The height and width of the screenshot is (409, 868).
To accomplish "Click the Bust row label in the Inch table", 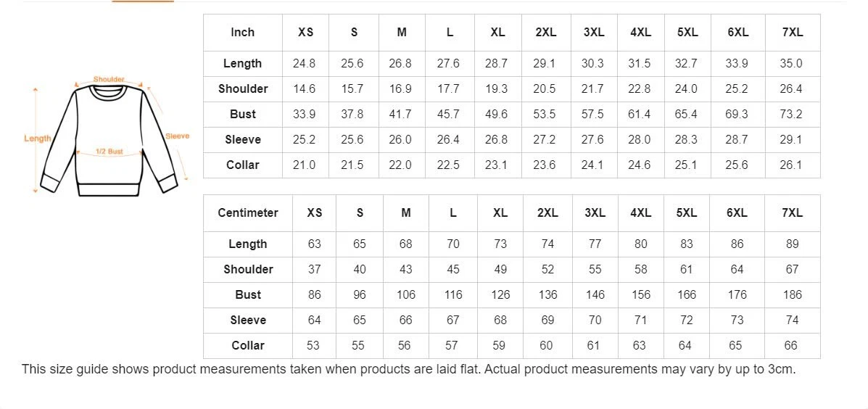I will point(242,114).
